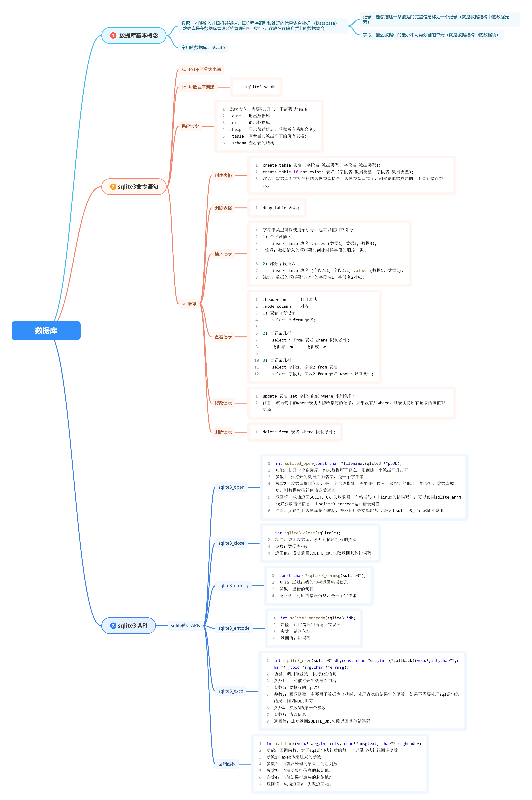Image resolution: width=532 pixels, height=800 pixels.
Task: Click the int sqlite3_close(sqlite3*) line
Action: (307, 533)
